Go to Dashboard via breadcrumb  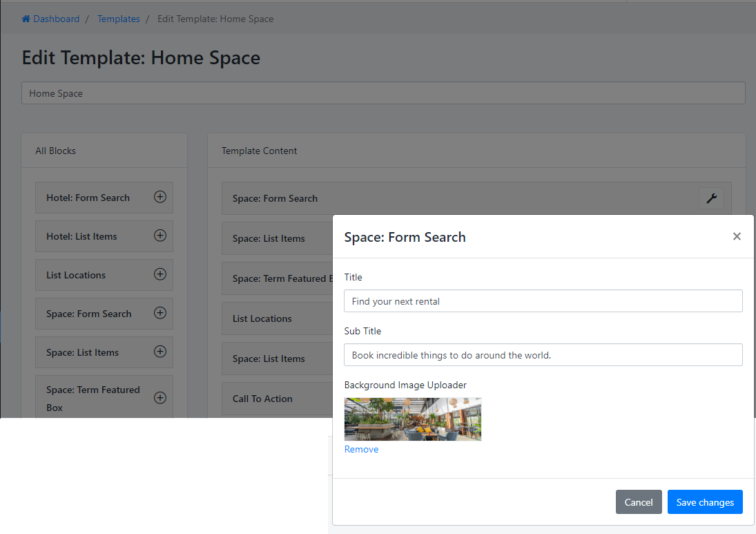[x=56, y=19]
